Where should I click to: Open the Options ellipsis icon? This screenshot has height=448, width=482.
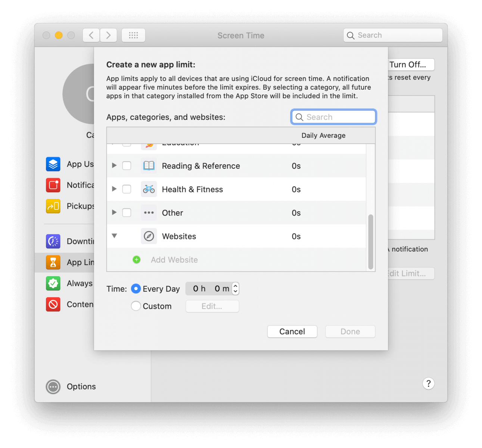pyautogui.click(x=53, y=387)
